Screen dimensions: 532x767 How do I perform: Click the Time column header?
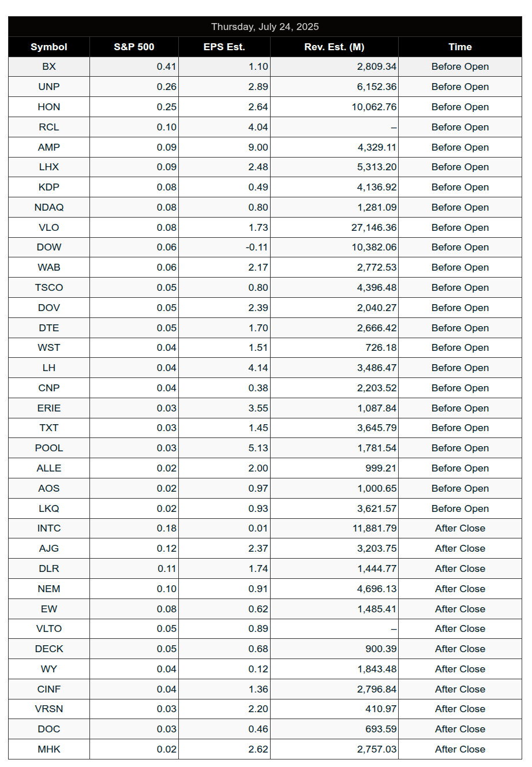click(x=460, y=47)
